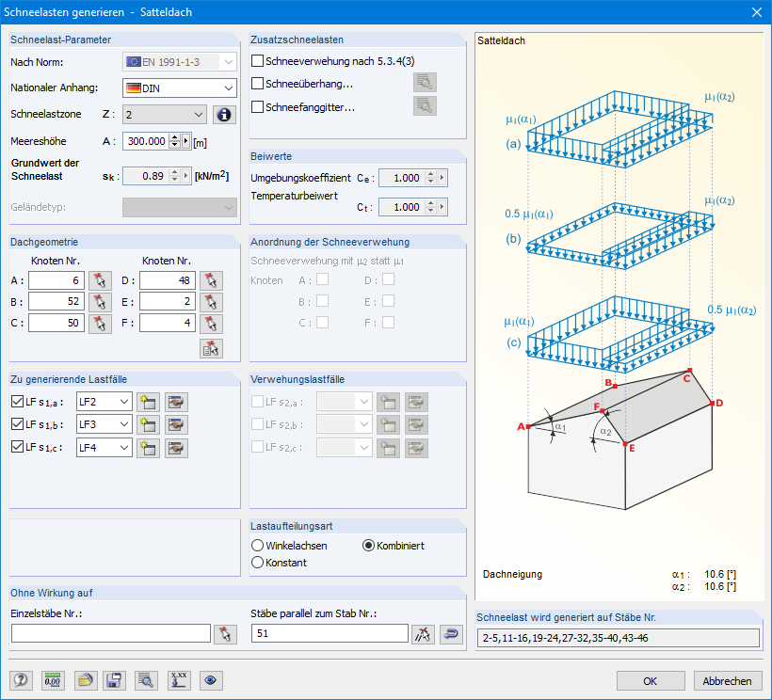Click node D number field
This screenshot has width=772, height=700.
tap(168, 281)
